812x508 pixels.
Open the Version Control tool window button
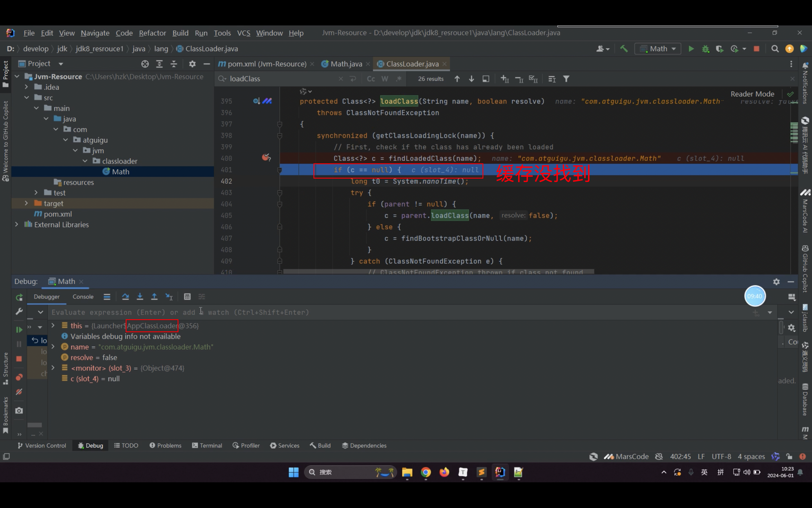coord(42,446)
